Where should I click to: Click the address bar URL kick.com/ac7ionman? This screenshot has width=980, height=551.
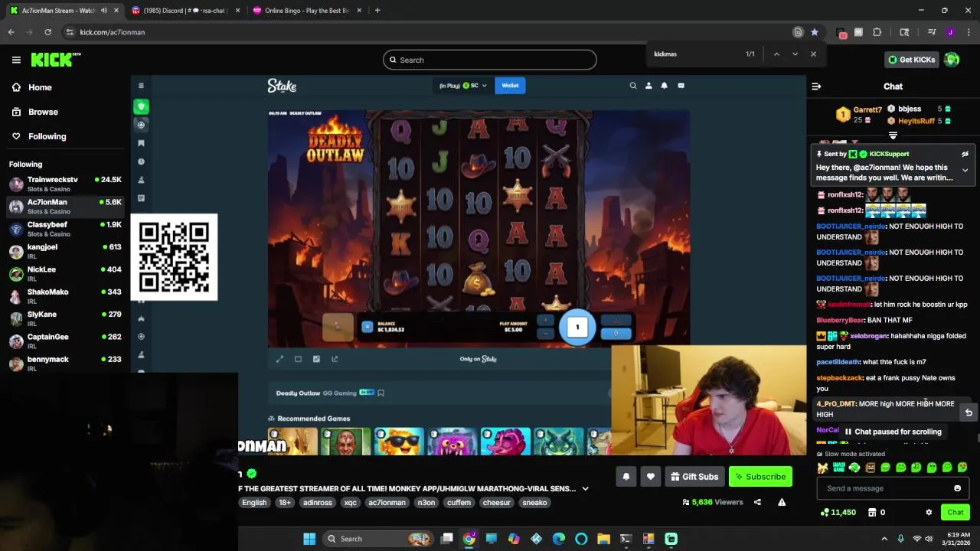point(112,32)
